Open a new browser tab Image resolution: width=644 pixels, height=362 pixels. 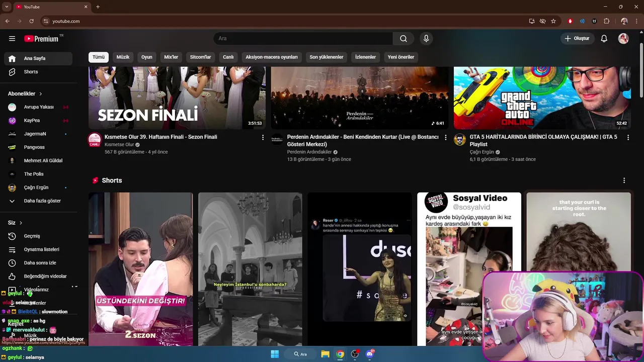click(98, 7)
